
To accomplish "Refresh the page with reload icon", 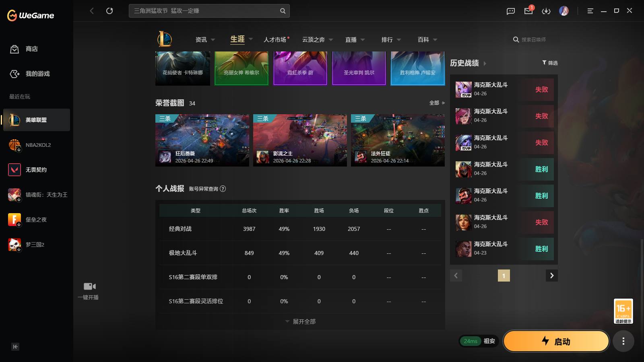I will click(109, 11).
